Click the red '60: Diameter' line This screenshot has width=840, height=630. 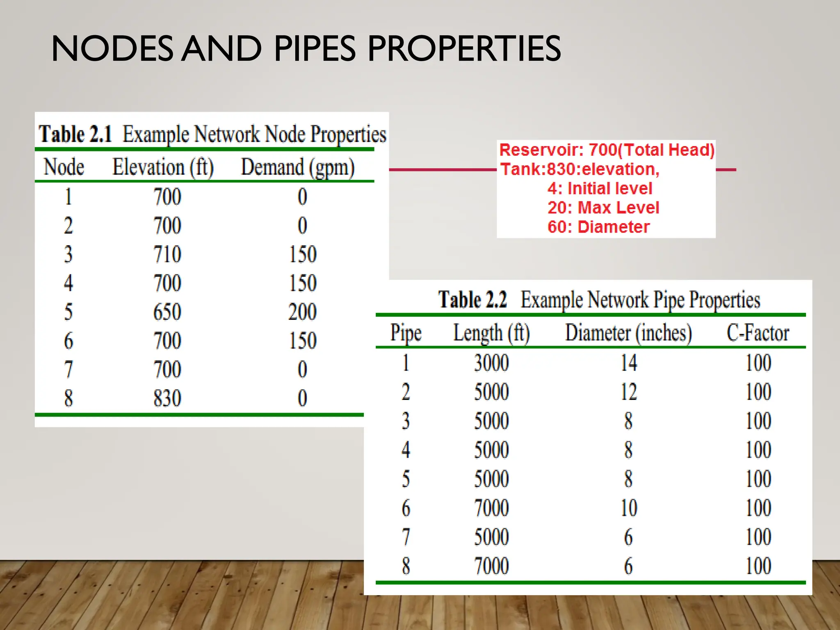tap(598, 227)
